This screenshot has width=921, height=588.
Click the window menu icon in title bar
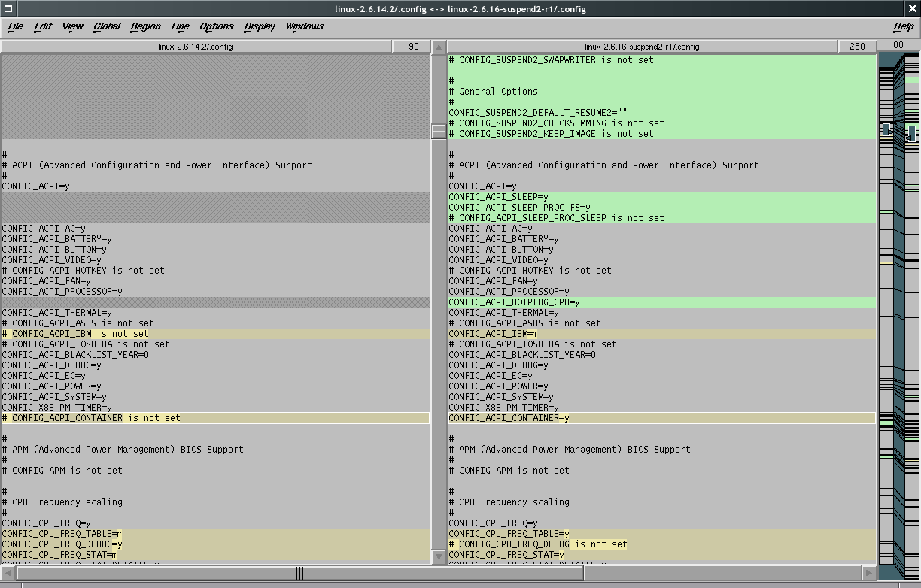8,8
